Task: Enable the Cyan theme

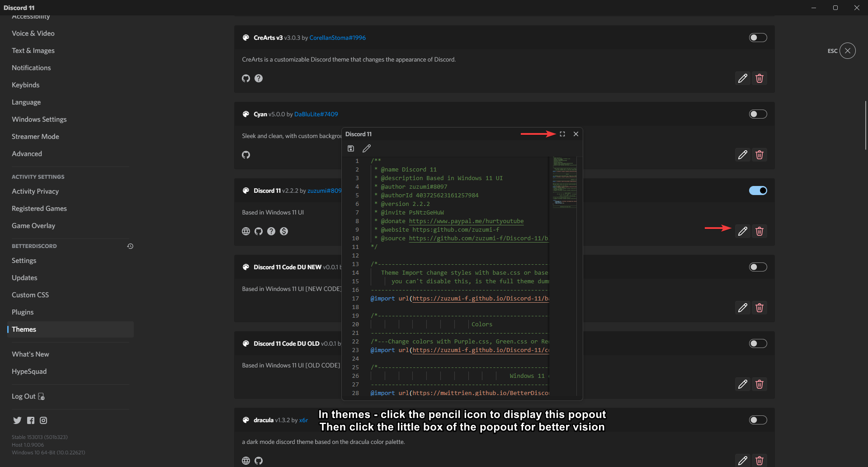Action: (758, 114)
